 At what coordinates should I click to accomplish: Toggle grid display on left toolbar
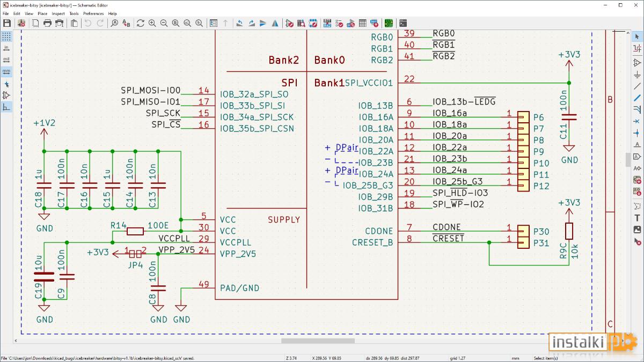(6, 36)
